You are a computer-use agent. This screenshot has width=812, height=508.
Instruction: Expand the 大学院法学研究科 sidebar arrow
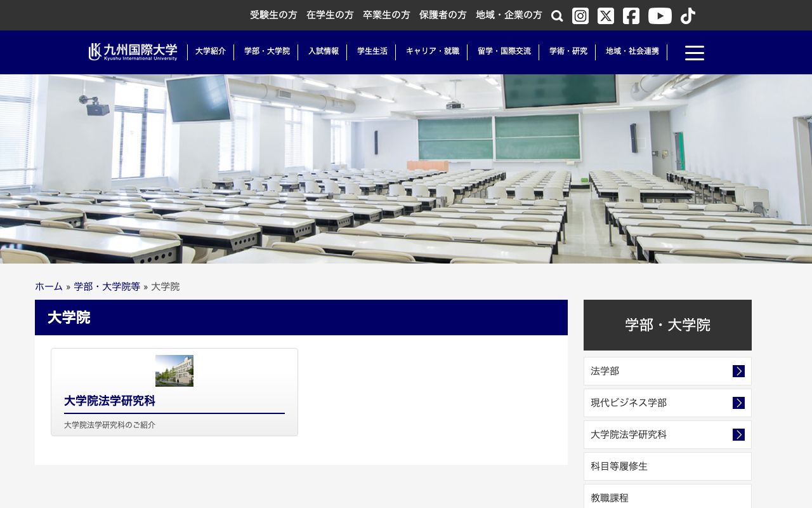point(738,434)
